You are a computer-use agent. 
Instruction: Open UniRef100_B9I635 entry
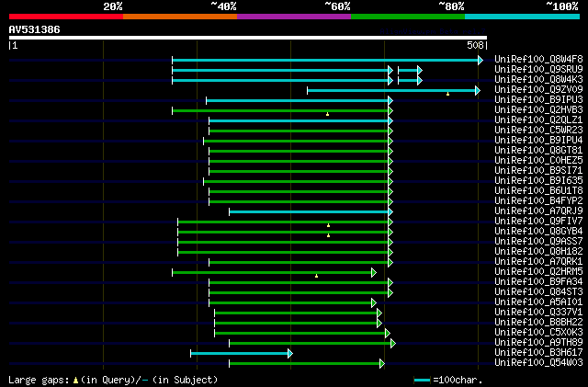tap(538, 181)
